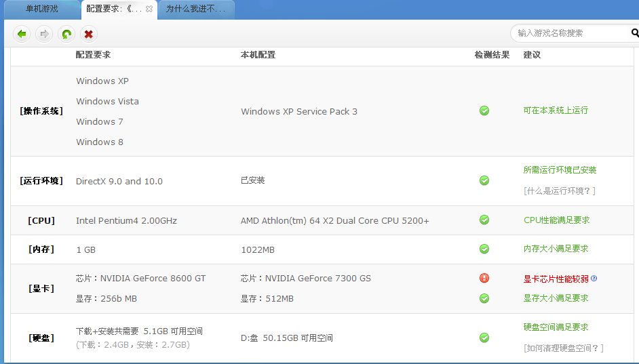Click the red warning icon for graphics chip
The height and width of the screenshot is (364, 639).
pos(484,278)
